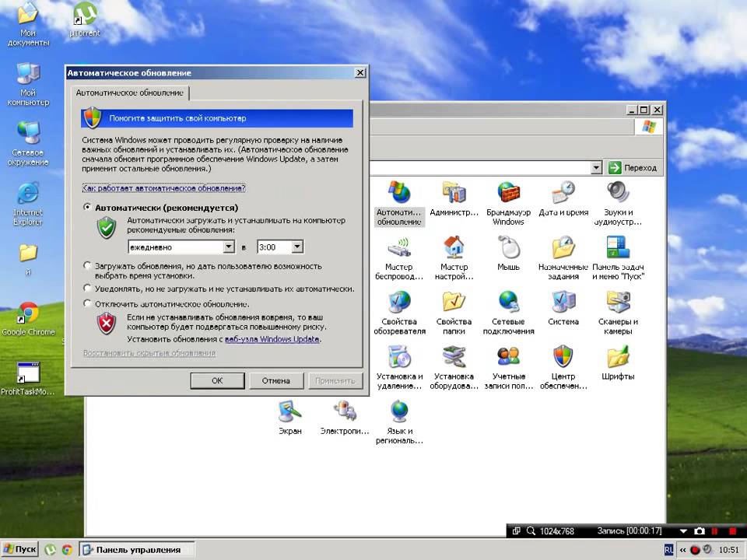Cancel the dialog with Отмена button

pyautogui.click(x=275, y=380)
